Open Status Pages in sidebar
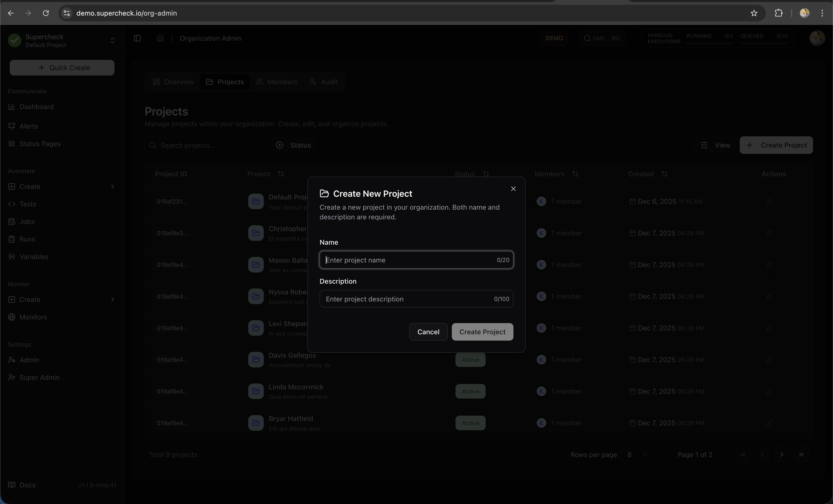 pos(40,144)
